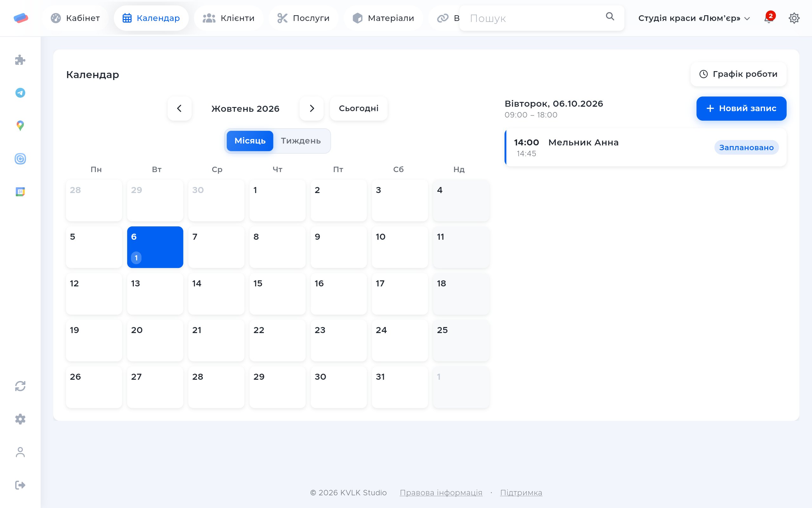Open the Матеріали tab

coord(383,18)
